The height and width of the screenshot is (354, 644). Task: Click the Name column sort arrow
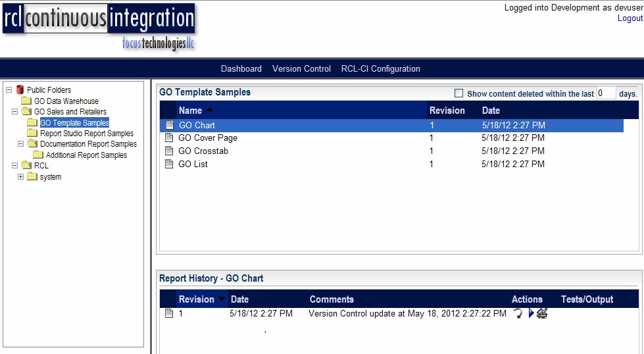pyautogui.click(x=209, y=110)
